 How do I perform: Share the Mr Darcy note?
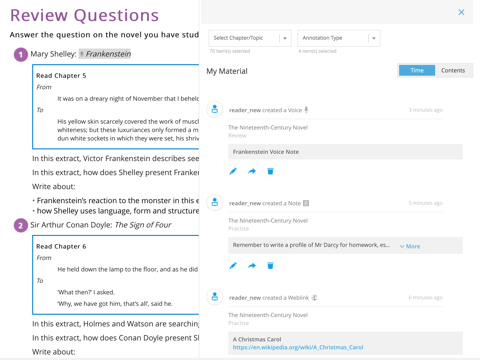[252, 266]
